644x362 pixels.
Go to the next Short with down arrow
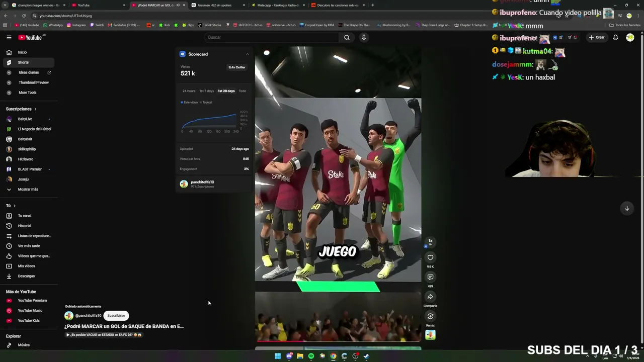[x=627, y=208]
